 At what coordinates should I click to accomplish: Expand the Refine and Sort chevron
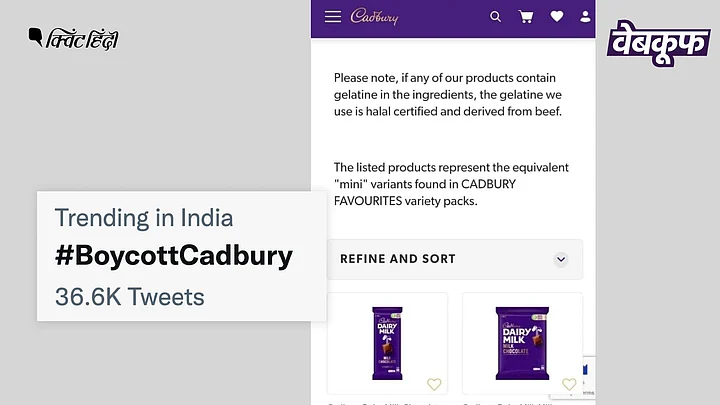(x=561, y=259)
